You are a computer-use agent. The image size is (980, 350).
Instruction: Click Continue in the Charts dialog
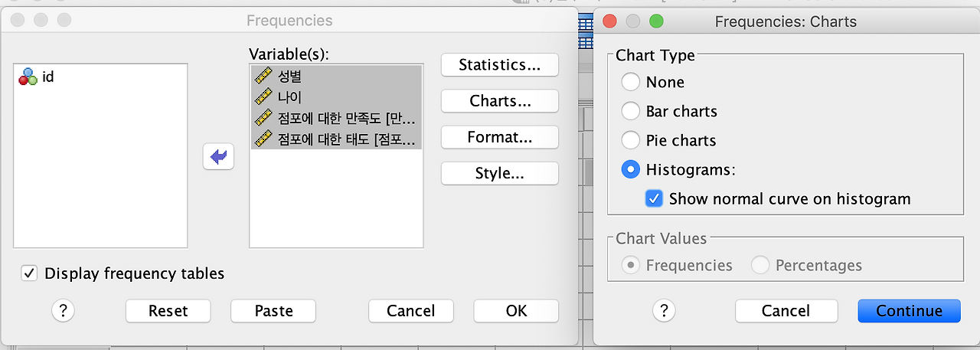(910, 311)
